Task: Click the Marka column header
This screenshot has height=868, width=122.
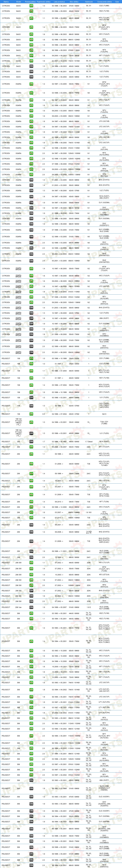Action: (x=6, y=1)
